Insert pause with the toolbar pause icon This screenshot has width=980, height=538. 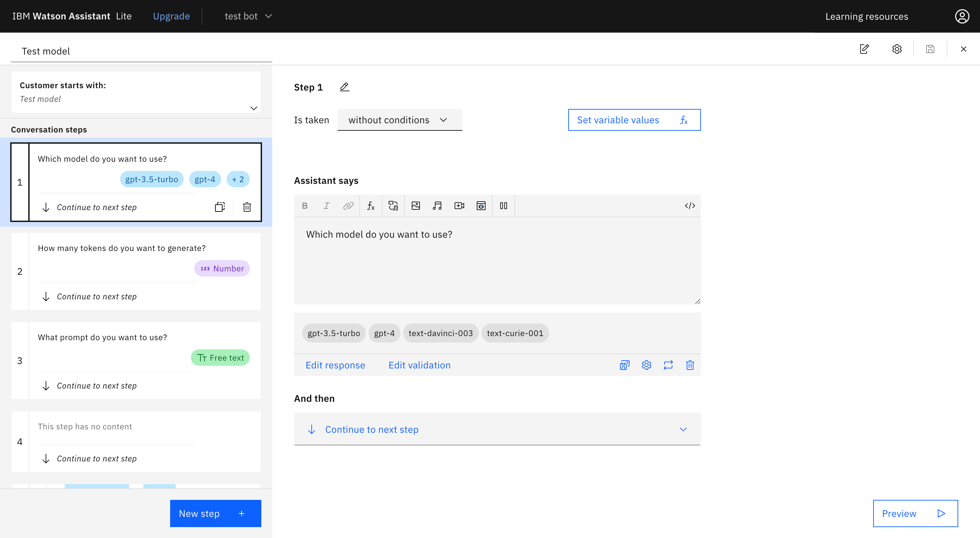point(503,206)
